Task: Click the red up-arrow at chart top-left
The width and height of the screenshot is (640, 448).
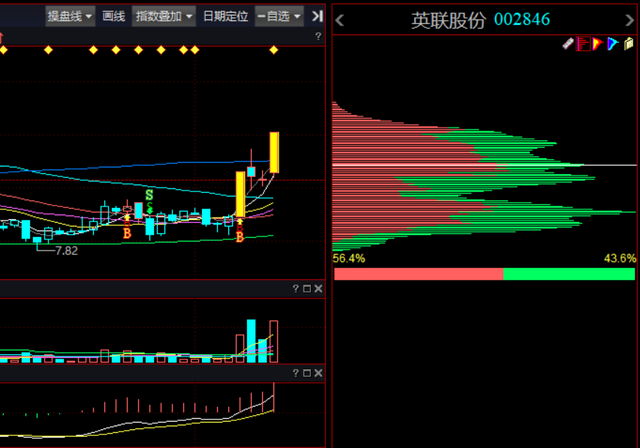Action: coord(1,38)
